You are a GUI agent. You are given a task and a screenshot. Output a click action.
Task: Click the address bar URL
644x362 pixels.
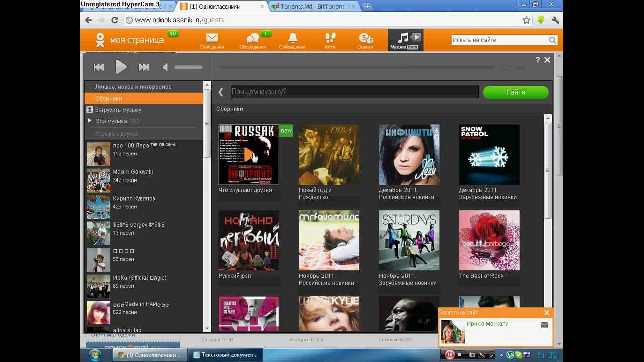coord(179,20)
